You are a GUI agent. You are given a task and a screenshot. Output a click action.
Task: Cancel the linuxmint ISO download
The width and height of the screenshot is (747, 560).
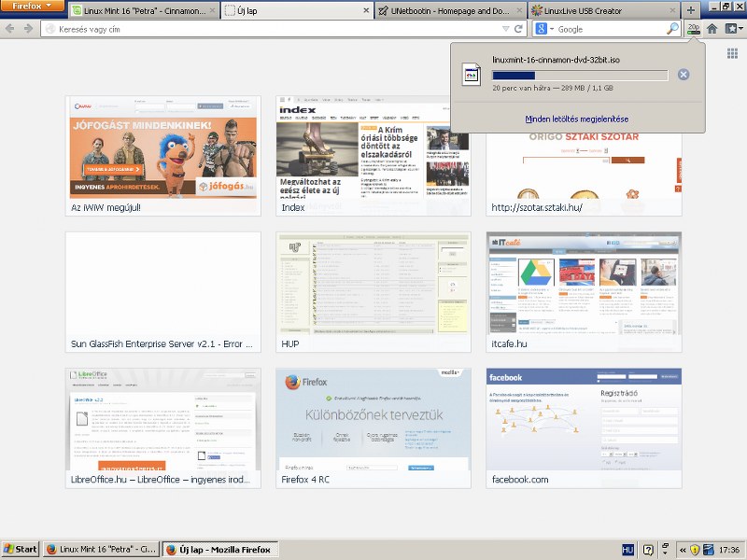pyautogui.click(x=684, y=75)
